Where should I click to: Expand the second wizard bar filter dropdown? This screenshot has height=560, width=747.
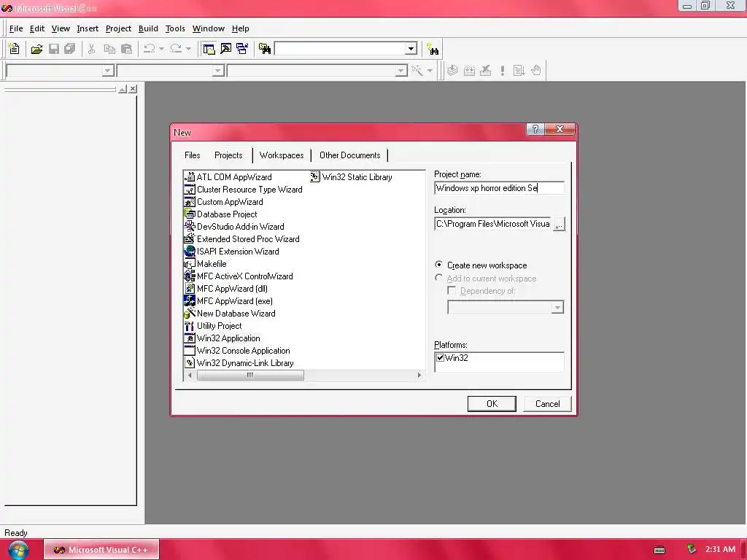coord(217,71)
